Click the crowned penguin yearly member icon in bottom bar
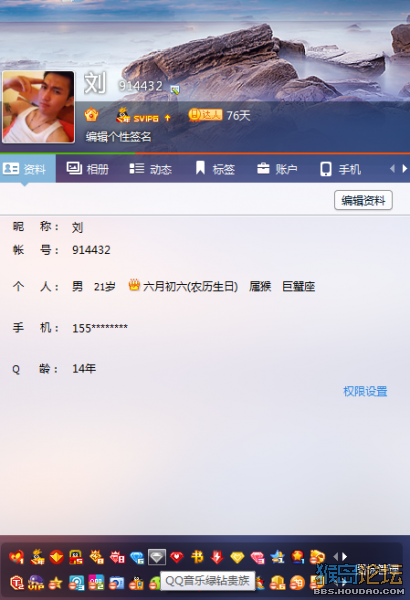The image size is (410, 600). [x=38, y=557]
